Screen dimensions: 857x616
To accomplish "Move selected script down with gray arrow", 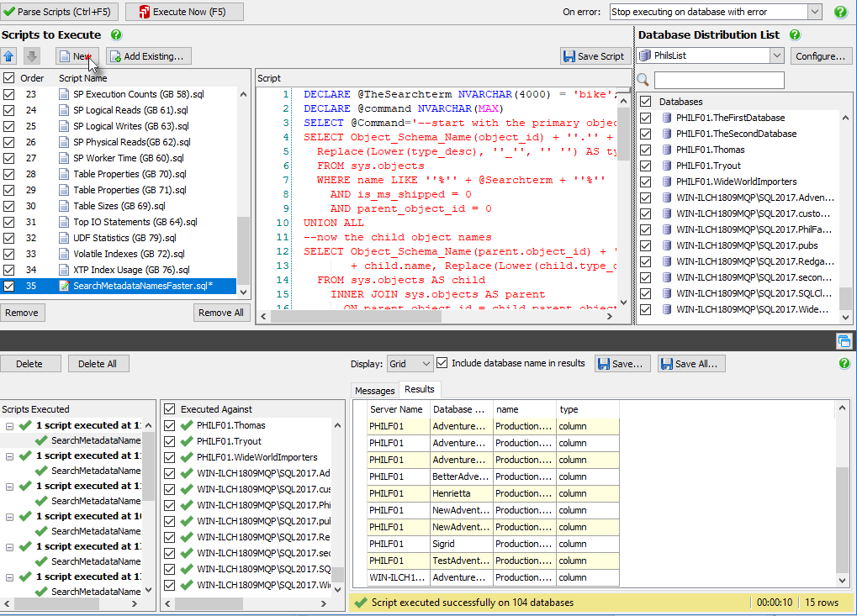I will coord(32,55).
